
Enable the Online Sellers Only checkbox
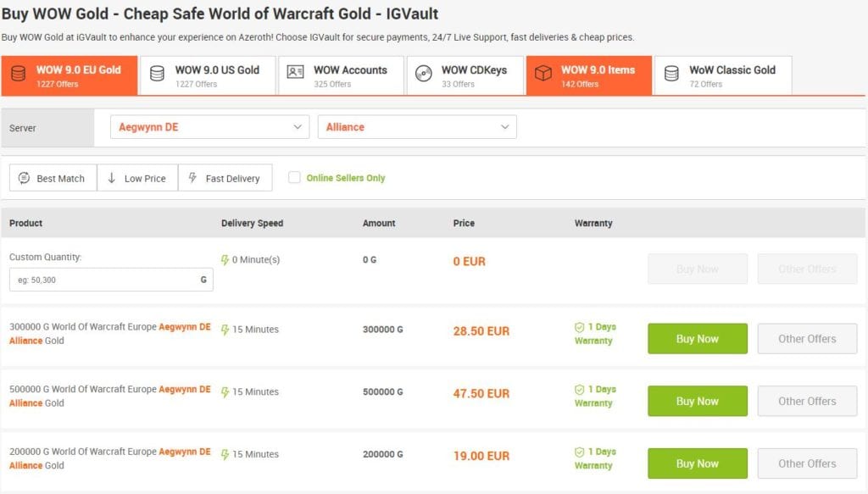(294, 178)
